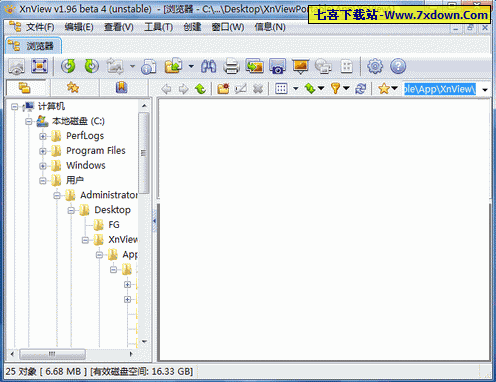Open the 窗口(W) menu
The image size is (496, 382).
228,27
